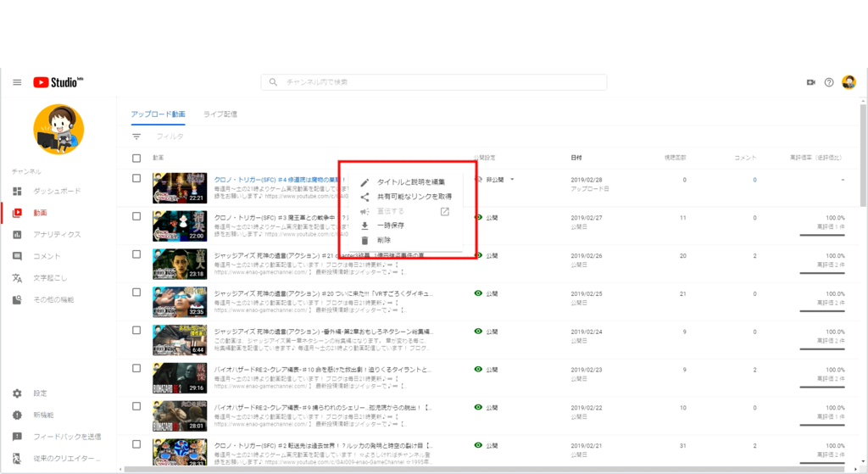
Task: Tick the select-all checkbox in table header
Action: coord(136,159)
